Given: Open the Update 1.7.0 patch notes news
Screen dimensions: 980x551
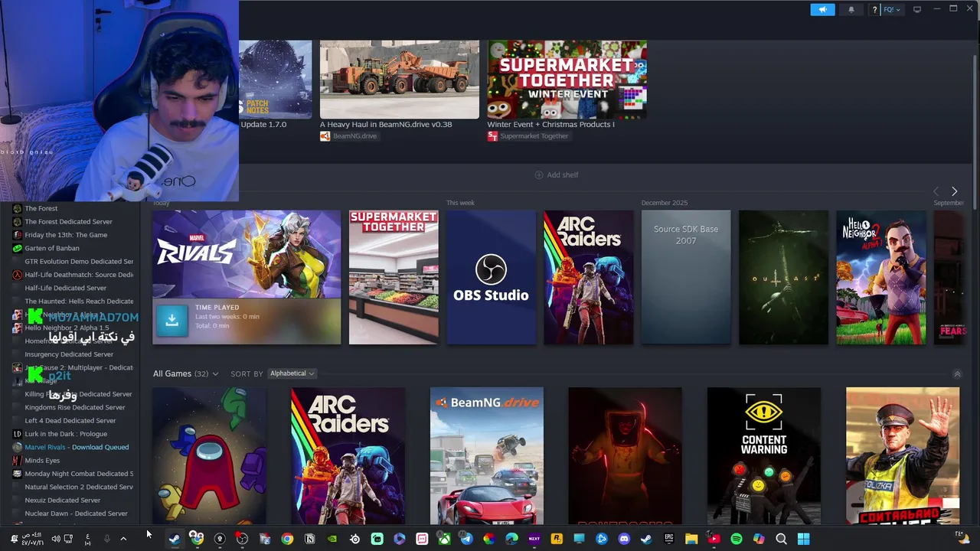Looking at the screenshot, I should [x=276, y=80].
